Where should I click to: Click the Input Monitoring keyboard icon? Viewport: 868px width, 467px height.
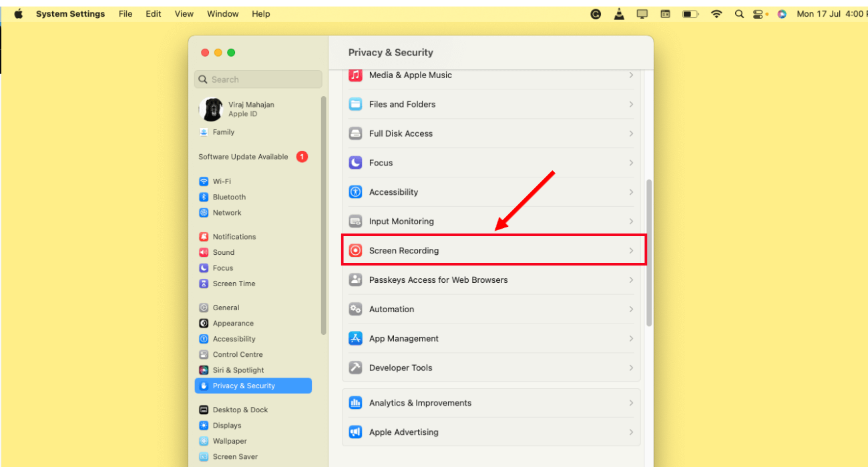tap(356, 221)
